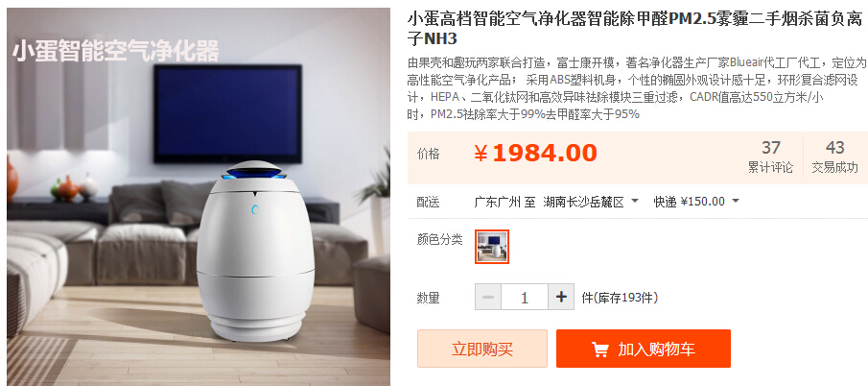
Task: Select the color category thumbnail swatch
Action: coord(492,247)
